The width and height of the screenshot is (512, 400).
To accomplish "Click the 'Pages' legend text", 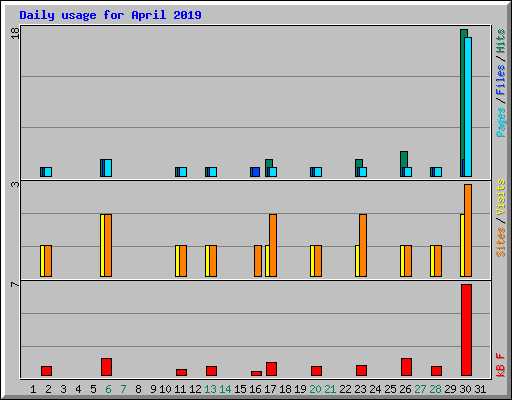I will pos(501,122).
